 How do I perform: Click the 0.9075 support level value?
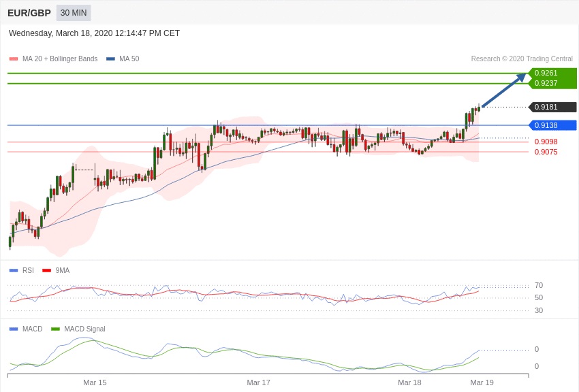tap(546, 152)
